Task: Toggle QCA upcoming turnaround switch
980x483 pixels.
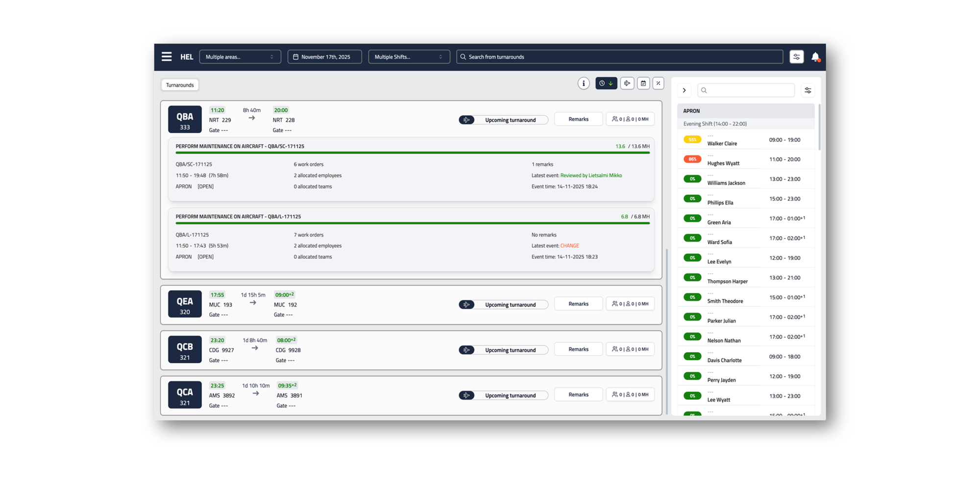Action: tap(467, 395)
